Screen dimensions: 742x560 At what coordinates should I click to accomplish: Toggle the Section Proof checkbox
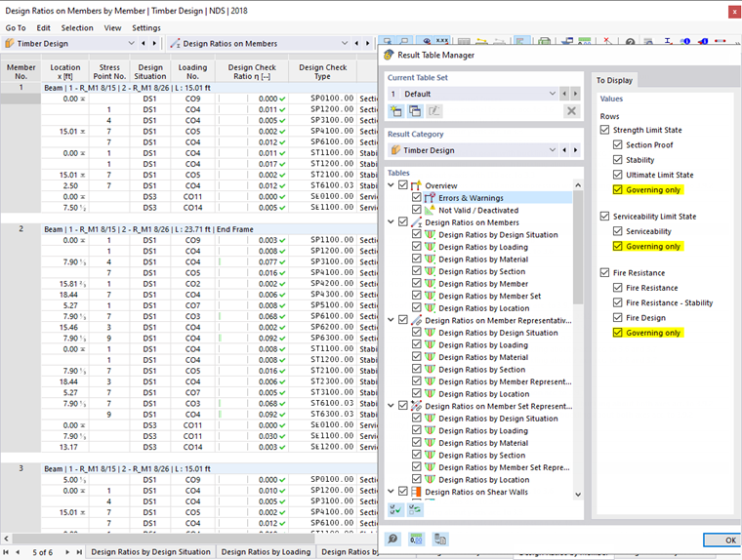[618, 145]
